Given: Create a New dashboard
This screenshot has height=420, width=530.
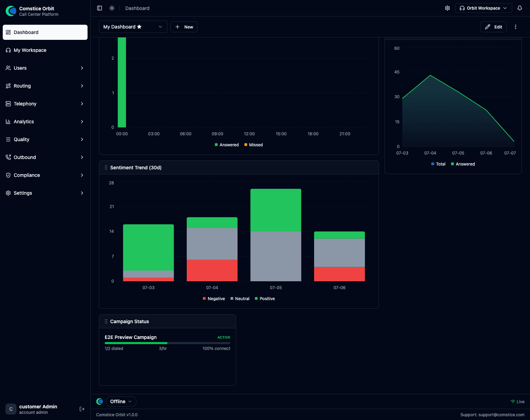Looking at the screenshot, I should (184, 27).
